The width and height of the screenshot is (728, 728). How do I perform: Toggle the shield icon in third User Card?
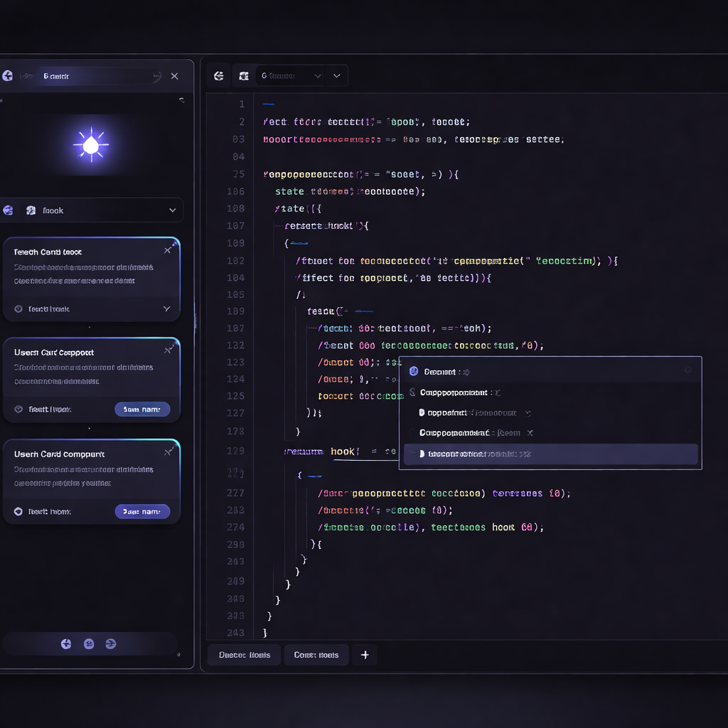pyautogui.click(x=18, y=511)
